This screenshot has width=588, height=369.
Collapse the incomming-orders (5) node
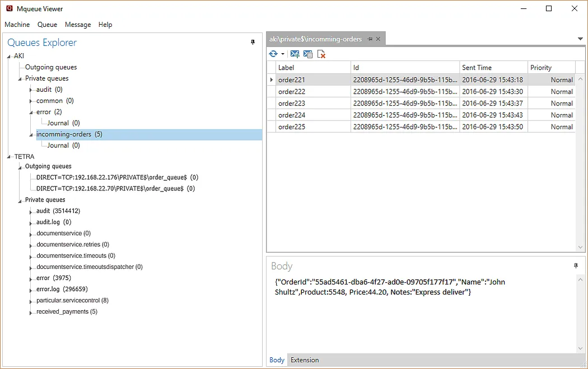31,135
